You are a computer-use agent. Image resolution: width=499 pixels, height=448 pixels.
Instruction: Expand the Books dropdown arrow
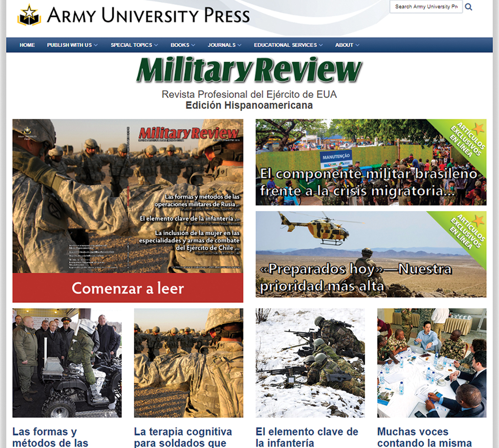193,45
